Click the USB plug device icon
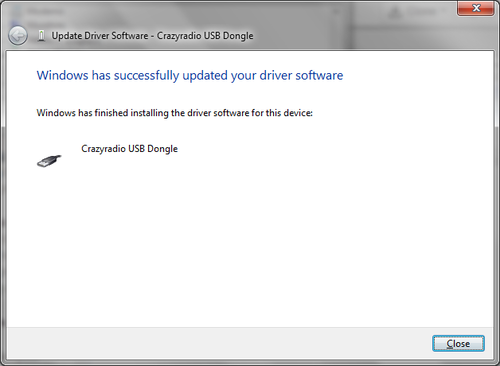 click(49, 161)
